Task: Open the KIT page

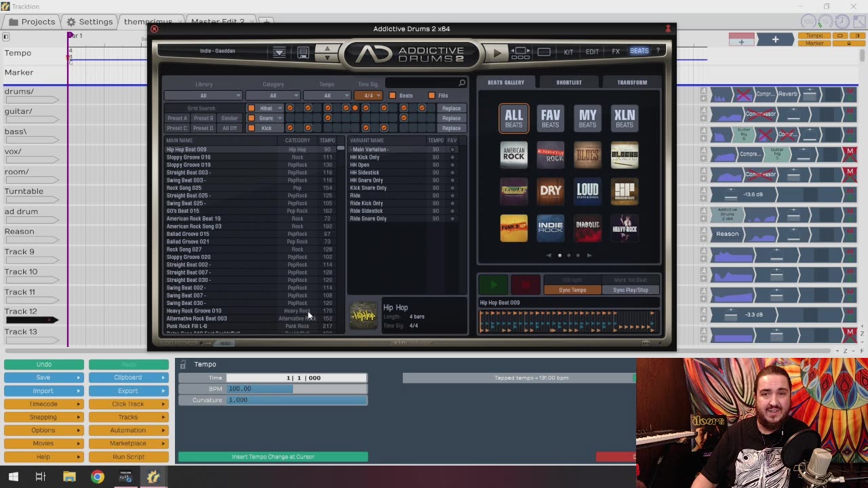Action: coord(568,52)
